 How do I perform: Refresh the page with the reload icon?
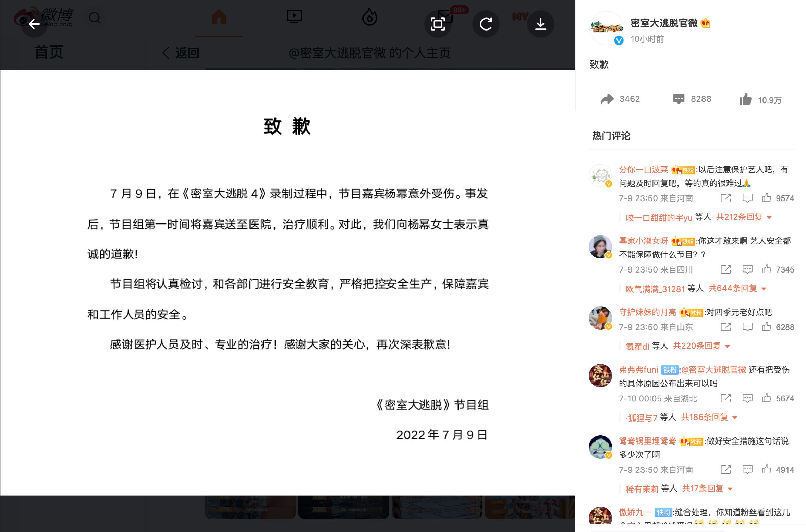pyautogui.click(x=486, y=24)
